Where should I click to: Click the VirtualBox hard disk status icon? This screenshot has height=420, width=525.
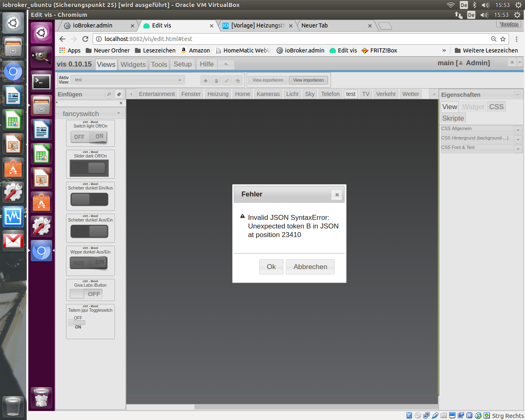(x=409, y=415)
